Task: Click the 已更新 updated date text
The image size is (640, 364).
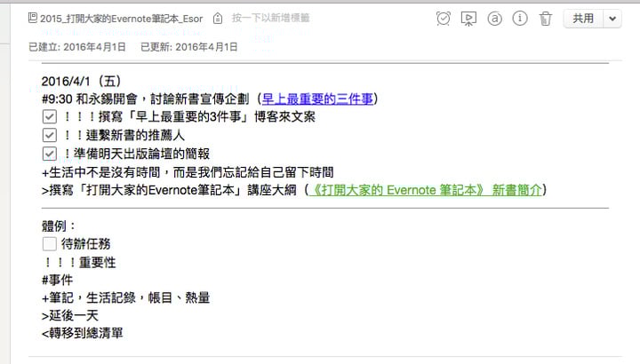Action: 188,46
